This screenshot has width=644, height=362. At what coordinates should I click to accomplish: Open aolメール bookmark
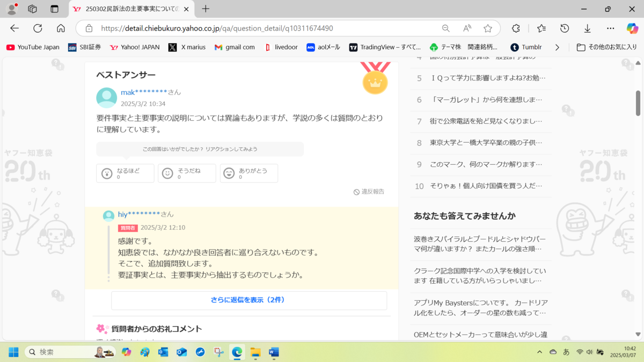pos(324,47)
